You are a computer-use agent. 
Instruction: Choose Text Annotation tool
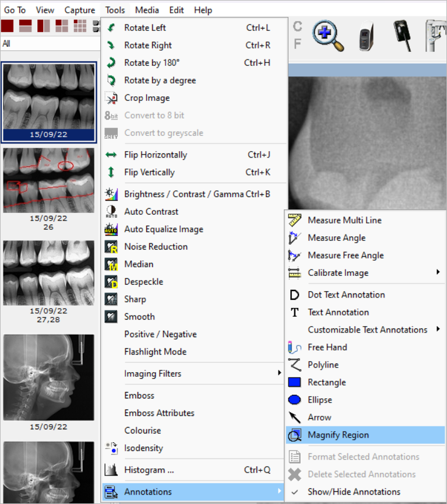[338, 313]
